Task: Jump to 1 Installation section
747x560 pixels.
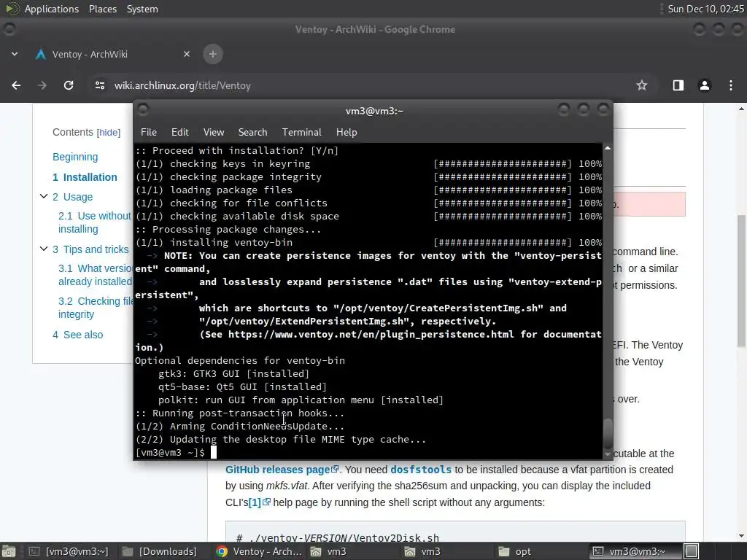Action: [85, 177]
